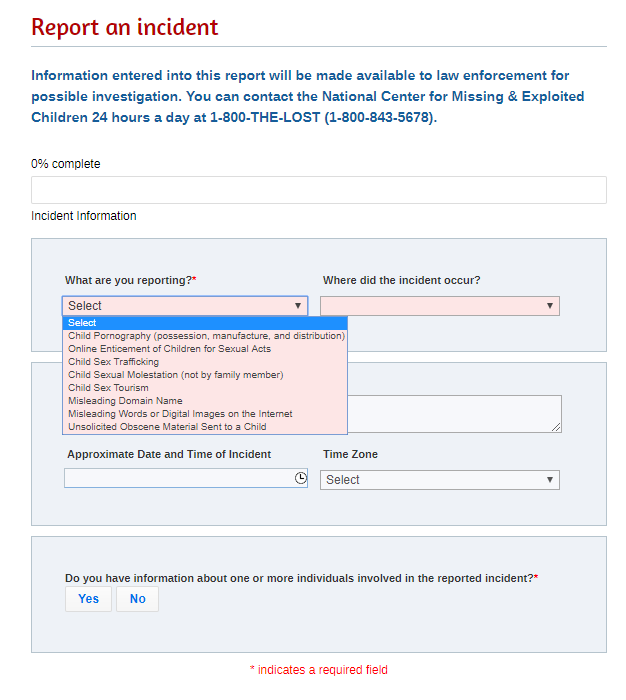
Task: Pick 'Child Sexual Molestation (not by family member)'
Action: coord(176,375)
